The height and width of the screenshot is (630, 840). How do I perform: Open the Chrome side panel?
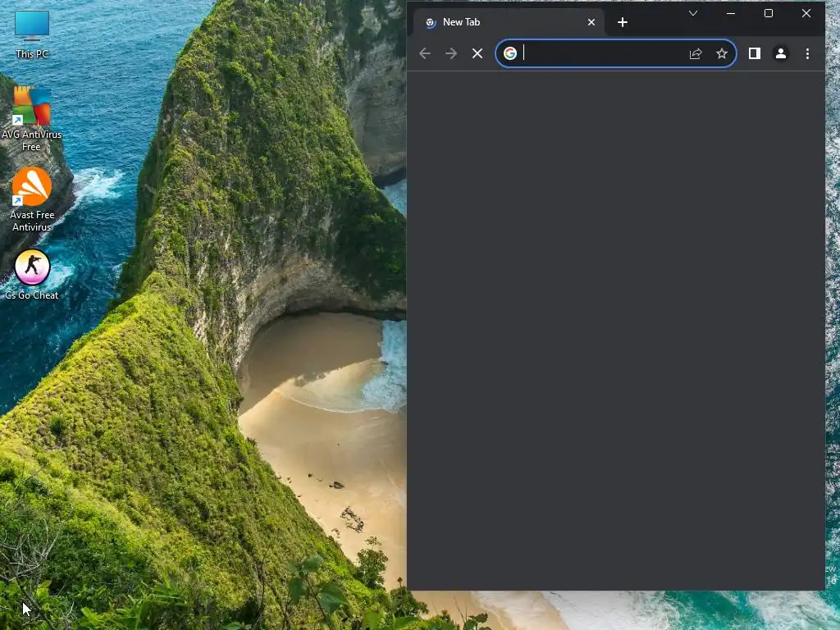pyautogui.click(x=755, y=53)
